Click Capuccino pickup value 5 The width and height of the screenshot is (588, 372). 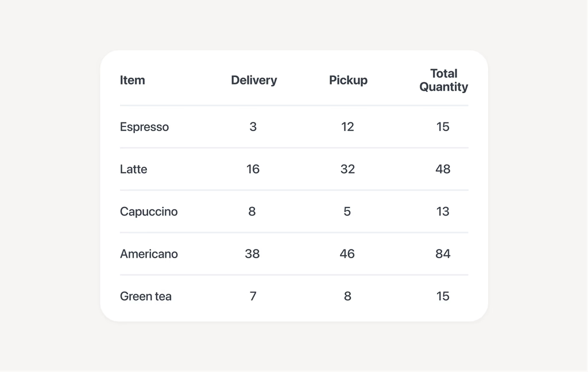click(347, 212)
